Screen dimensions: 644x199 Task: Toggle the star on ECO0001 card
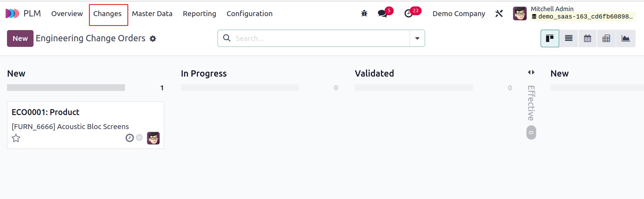point(16,138)
